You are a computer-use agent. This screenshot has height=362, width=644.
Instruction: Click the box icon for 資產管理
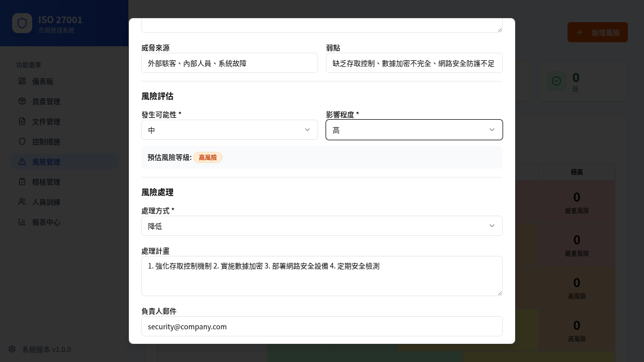point(22,101)
